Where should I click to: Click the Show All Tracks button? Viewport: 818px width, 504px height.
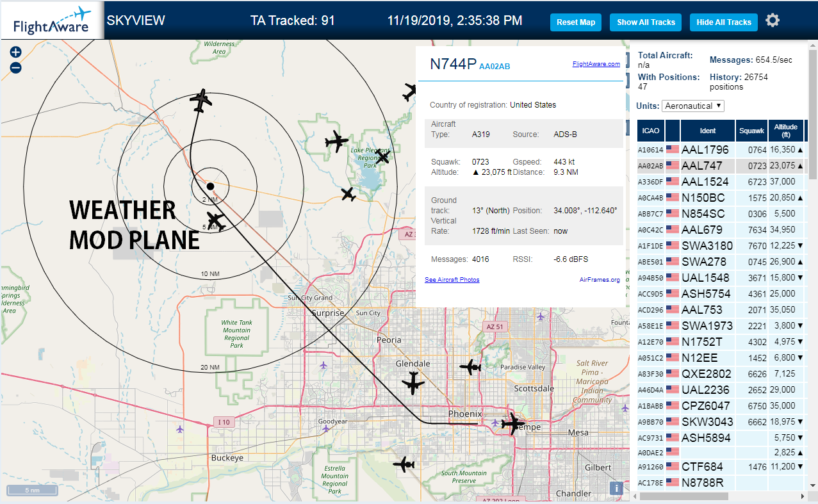coord(646,22)
